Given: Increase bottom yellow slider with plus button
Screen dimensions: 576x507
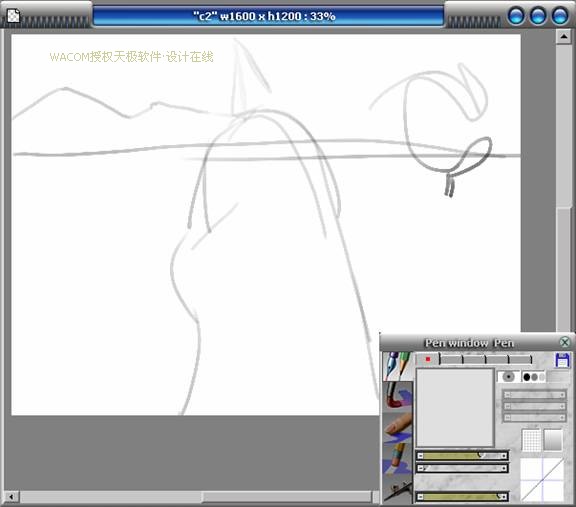Looking at the screenshot, I should 504,497.
